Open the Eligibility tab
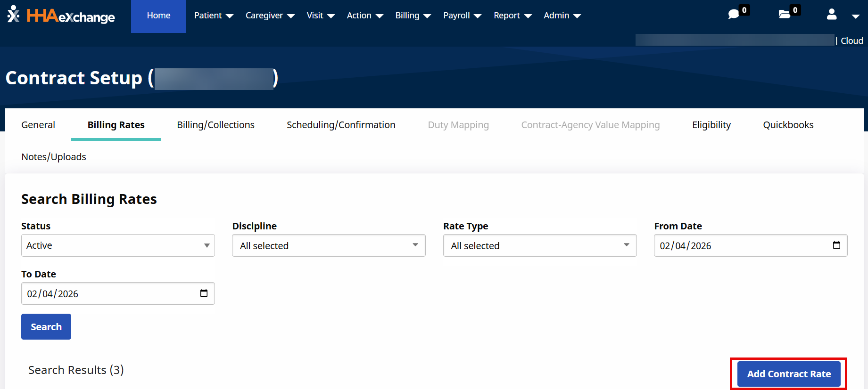Screen dimensions: 868x390 click(711, 125)
